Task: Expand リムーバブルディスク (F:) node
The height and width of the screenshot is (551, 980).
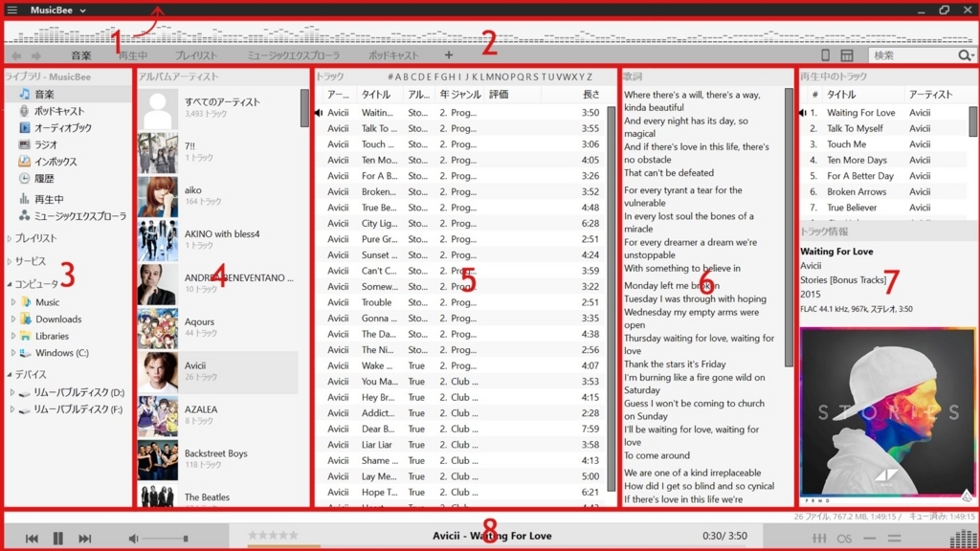Action: [x=11, y=409]
